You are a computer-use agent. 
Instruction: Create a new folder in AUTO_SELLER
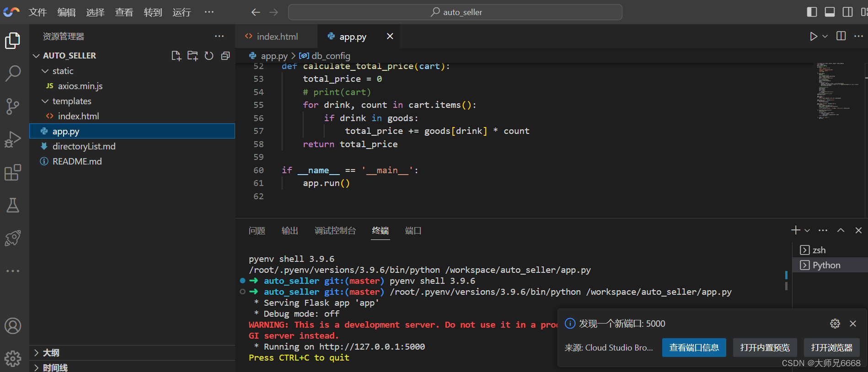tap(193, 56)
